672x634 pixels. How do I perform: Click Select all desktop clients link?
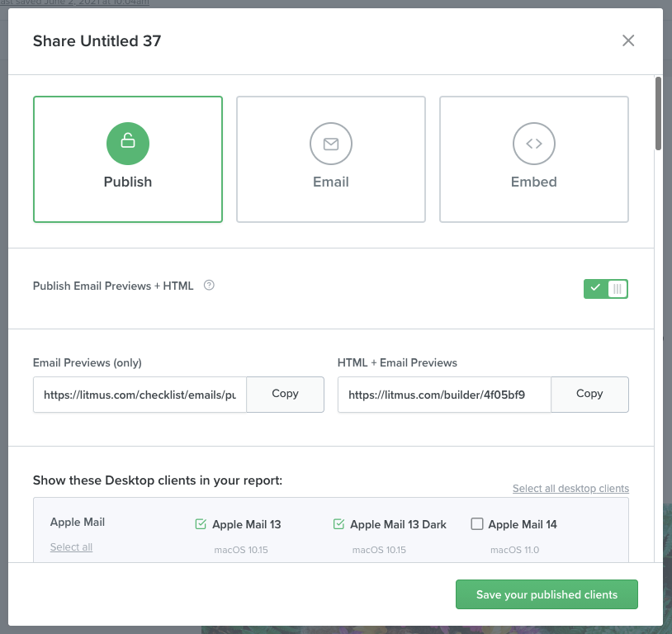click(x=570, y=489)
